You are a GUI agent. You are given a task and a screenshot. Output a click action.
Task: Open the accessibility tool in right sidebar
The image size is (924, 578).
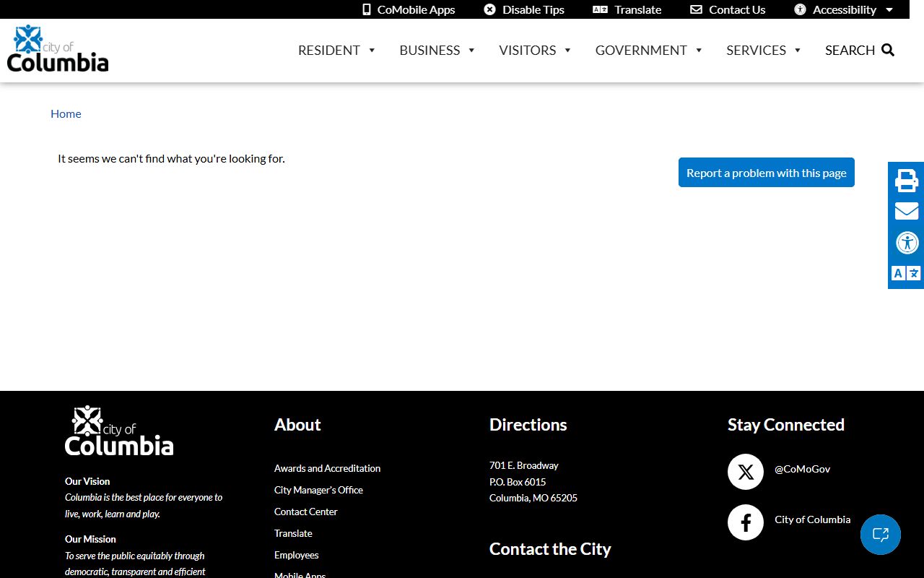(907, 242)
